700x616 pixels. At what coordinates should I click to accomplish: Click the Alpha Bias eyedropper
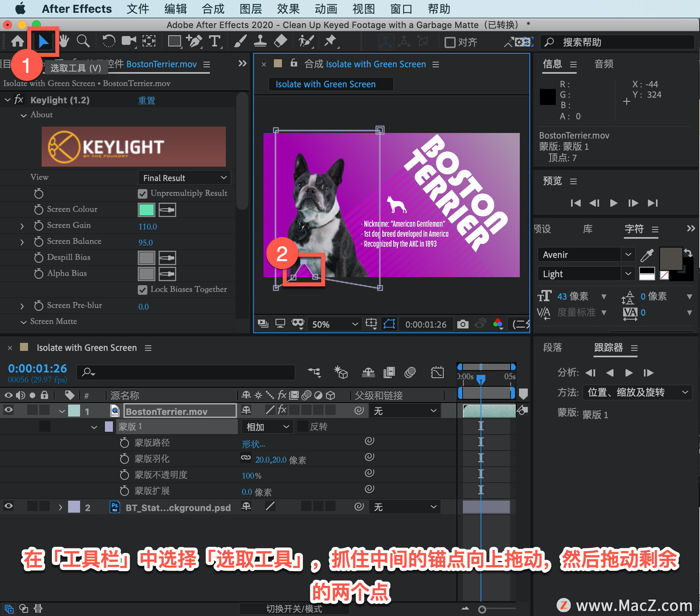(x=167, y=274)
